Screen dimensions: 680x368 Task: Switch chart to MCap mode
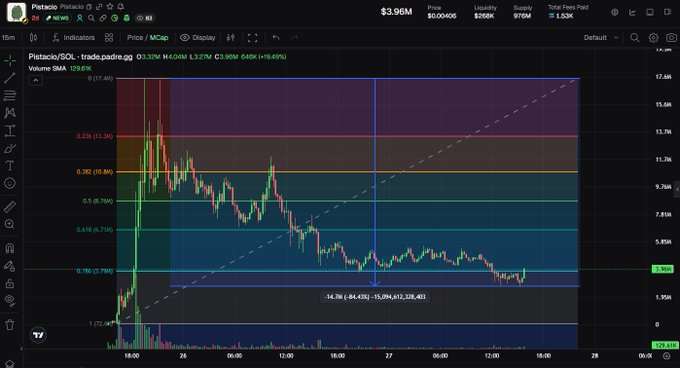coord(159,38)
